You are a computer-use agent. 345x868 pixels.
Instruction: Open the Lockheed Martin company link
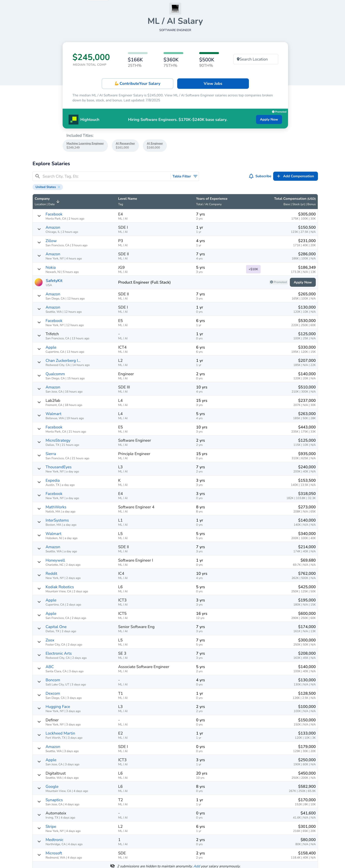pyautogui.click(x=60, y=733)
